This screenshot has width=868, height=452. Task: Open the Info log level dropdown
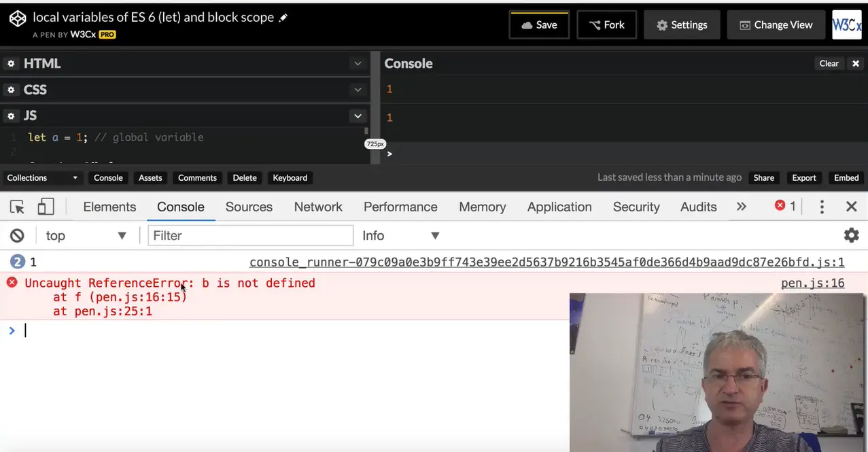click(x=400, y=235)
